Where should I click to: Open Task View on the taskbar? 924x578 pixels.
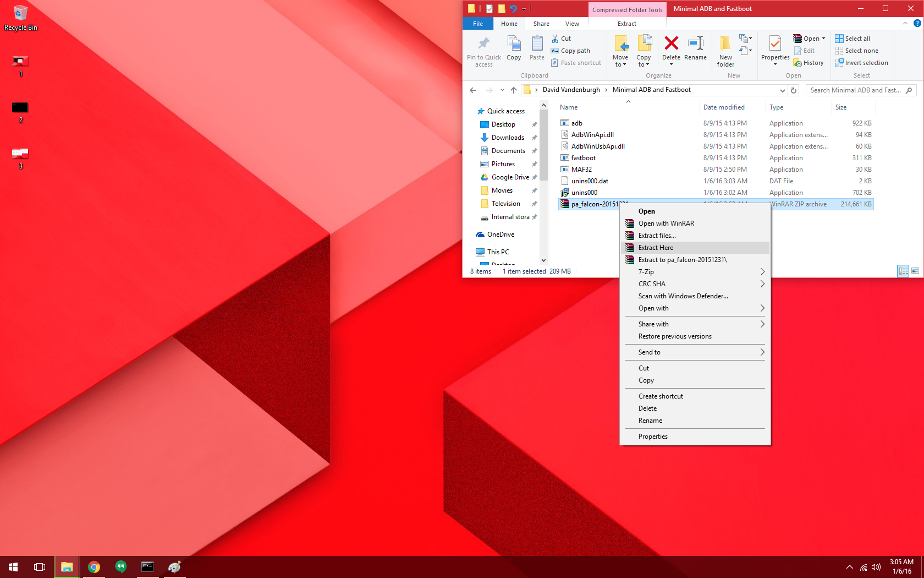(40, 567)
